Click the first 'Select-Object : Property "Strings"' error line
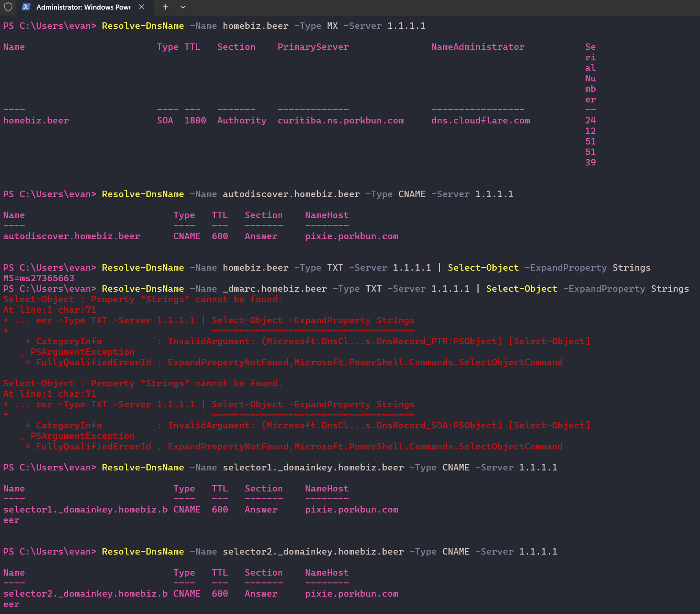This screenshot has height=614, width=700. (x=143, y=299)
